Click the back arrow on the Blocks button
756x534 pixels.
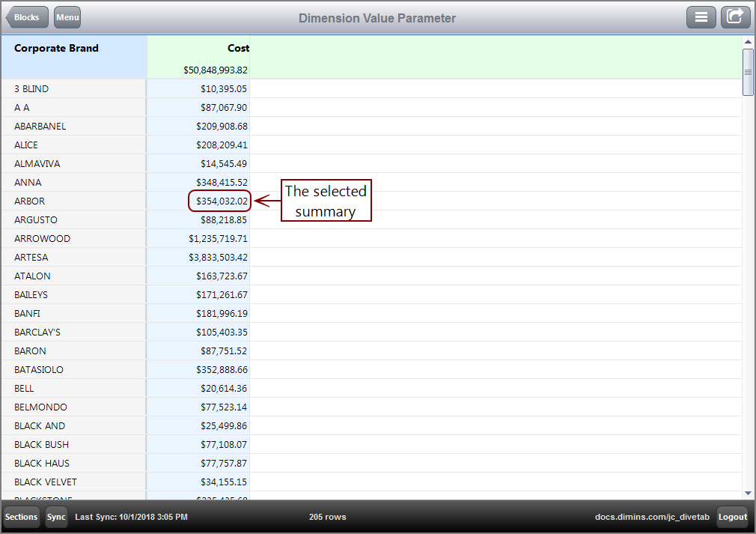coord(13,16)
